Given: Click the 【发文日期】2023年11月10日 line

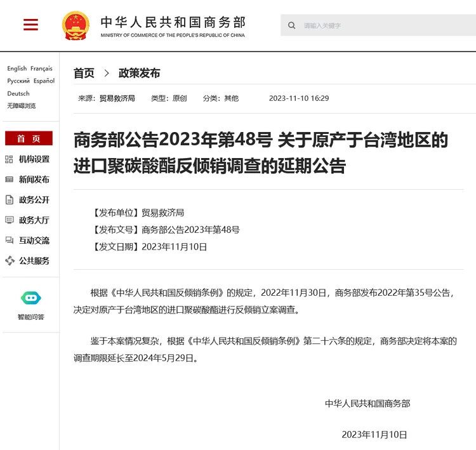Looking at the screenshot, I should click(x=149, y=246).
